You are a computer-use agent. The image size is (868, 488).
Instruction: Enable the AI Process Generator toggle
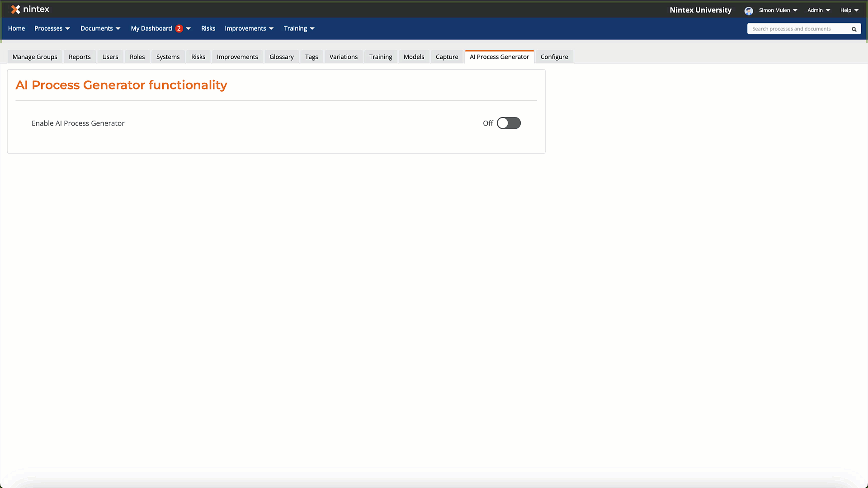coord(509,123)
